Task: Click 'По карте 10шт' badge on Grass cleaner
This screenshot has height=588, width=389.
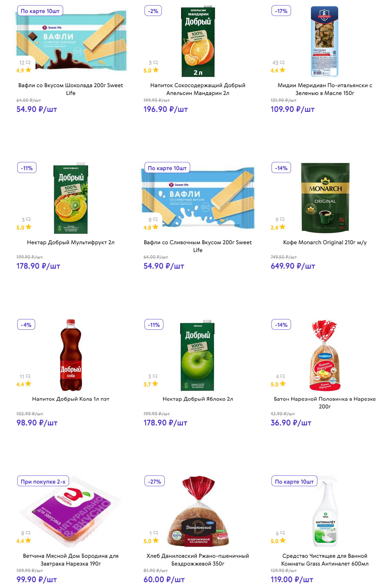Action: click(294, 482)
